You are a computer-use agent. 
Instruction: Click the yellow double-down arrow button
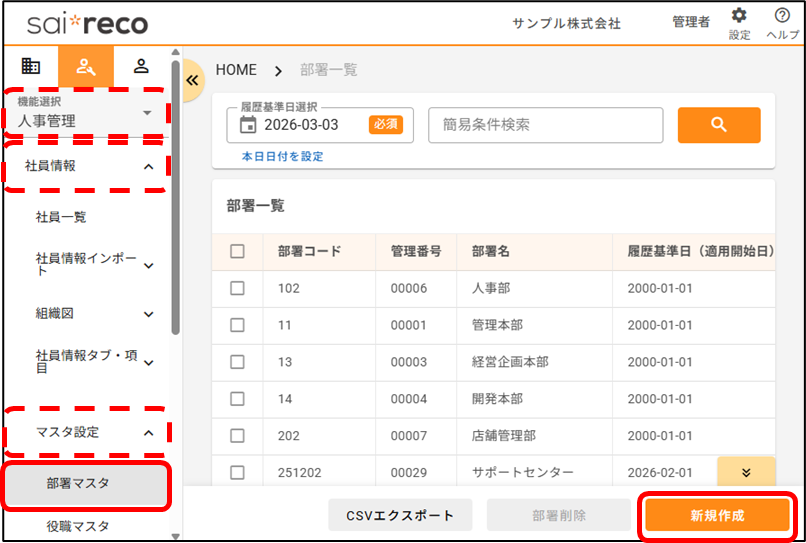pyautogui.click(x=745, y=472)
